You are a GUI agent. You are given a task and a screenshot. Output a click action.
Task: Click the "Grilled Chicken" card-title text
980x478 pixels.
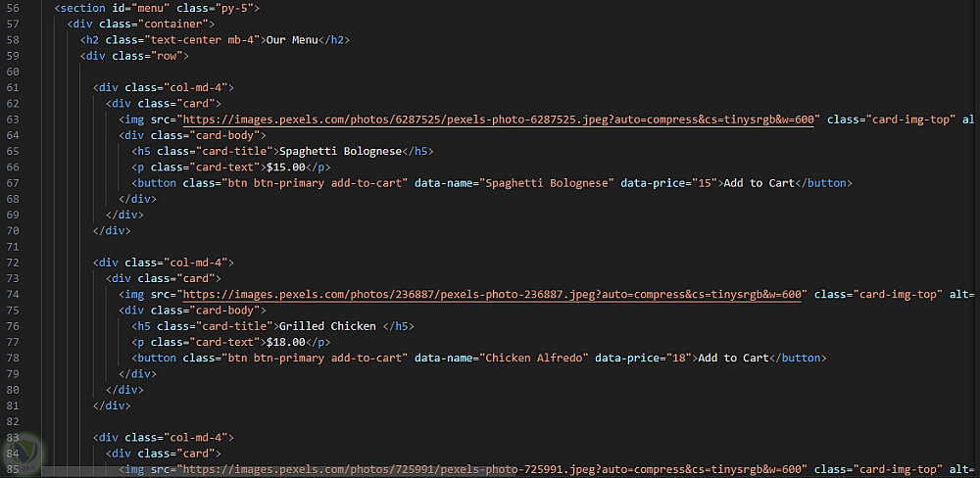pyautogui.click(x=327, y=326)
